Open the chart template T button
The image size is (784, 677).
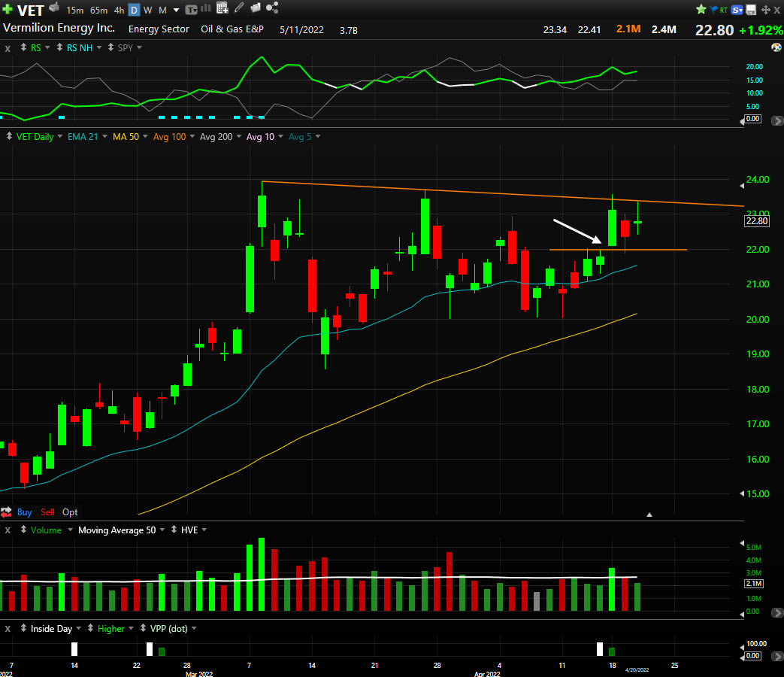[x=191, y=10]
